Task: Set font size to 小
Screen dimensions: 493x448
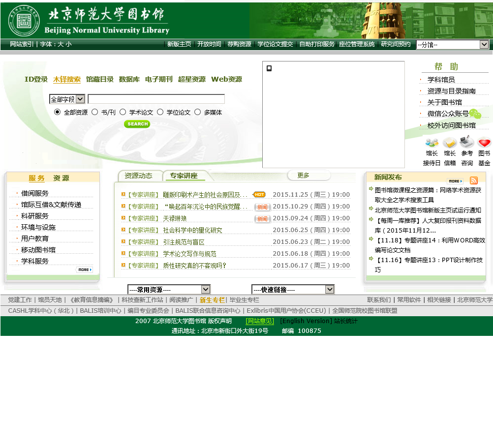Action: [x=68, y=44]
